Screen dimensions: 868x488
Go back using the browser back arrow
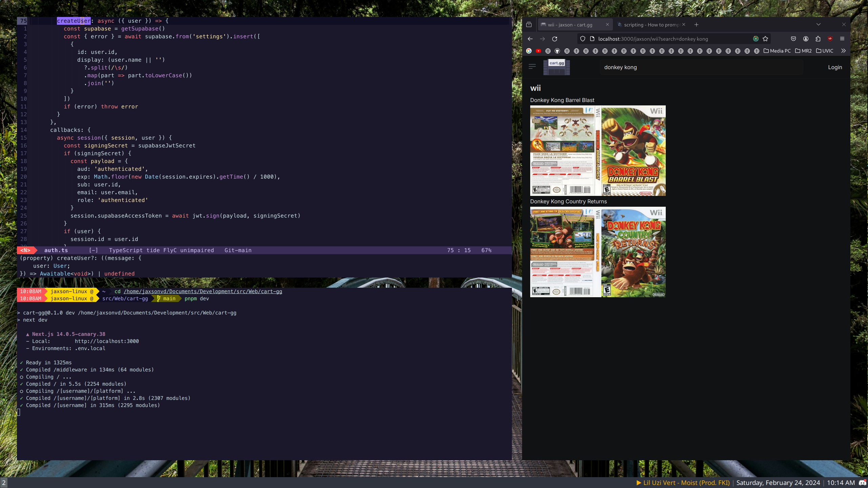click(530, 39)
